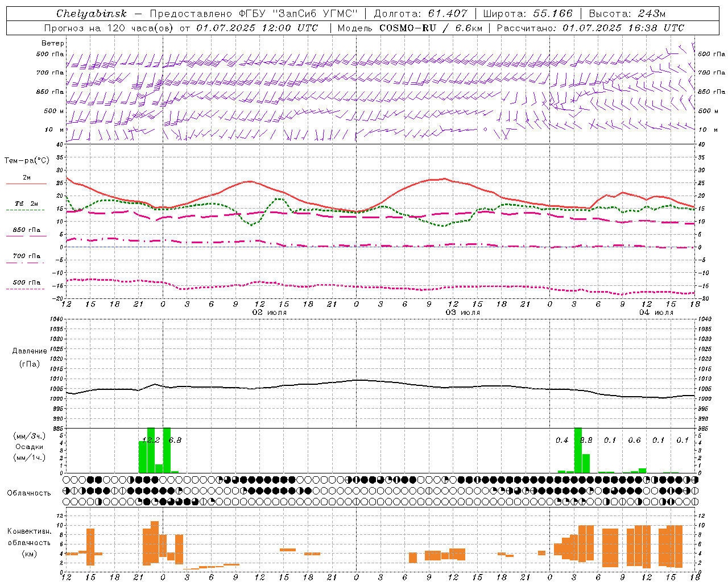The image size is (728, 582).
Task: Click the '0.6' precipitation amount
Action: [634, 440]
